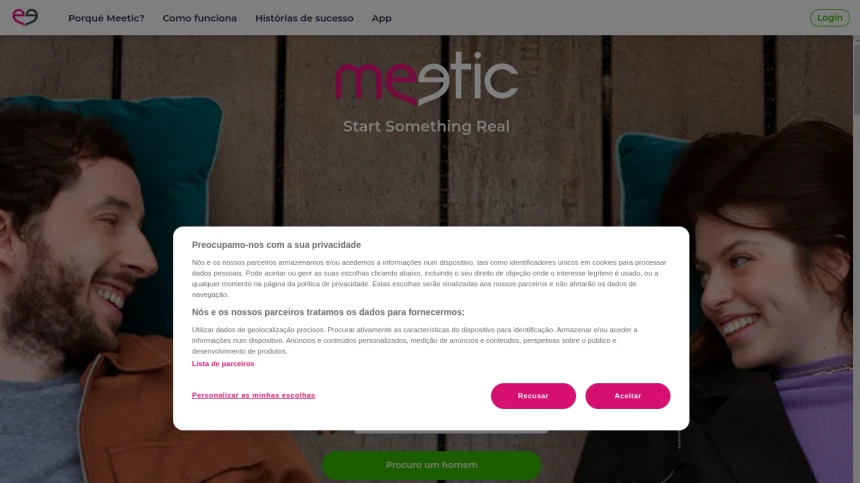Click the Preocupamo-nos com a sua privacidade heading
The height and width of the screenshot is (483, 860).
point(276,245)
